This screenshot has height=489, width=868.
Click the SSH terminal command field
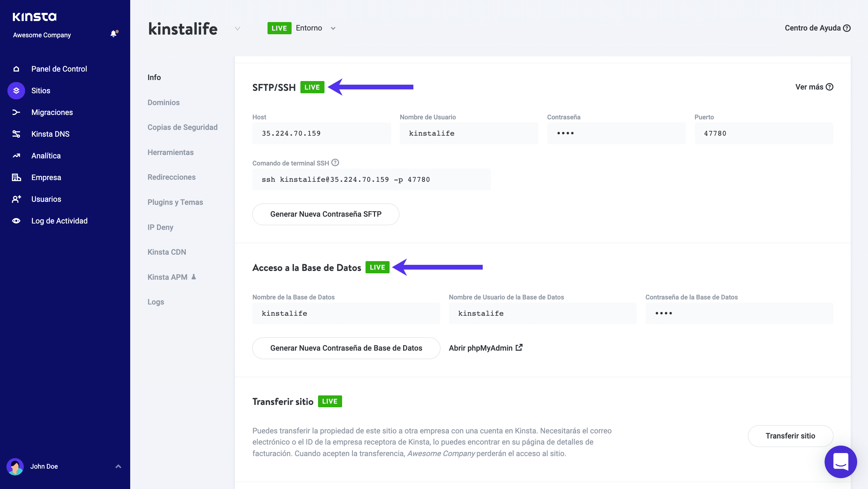pos(372,179)
